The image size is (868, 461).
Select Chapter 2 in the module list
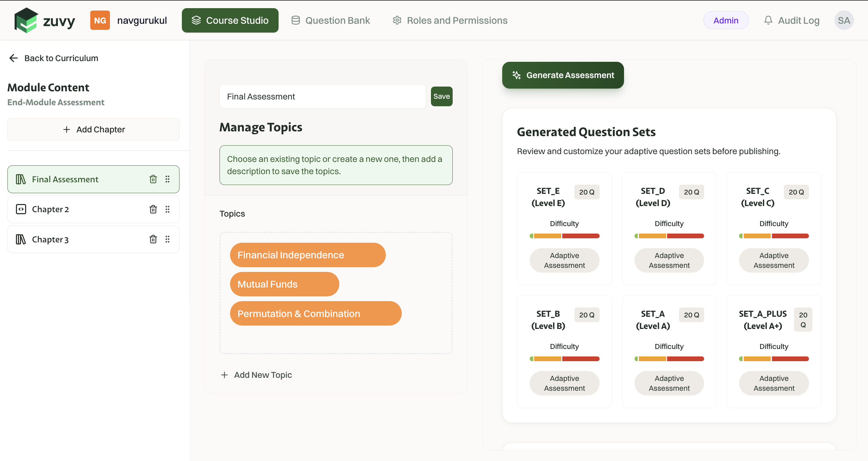tap(93, 209)
